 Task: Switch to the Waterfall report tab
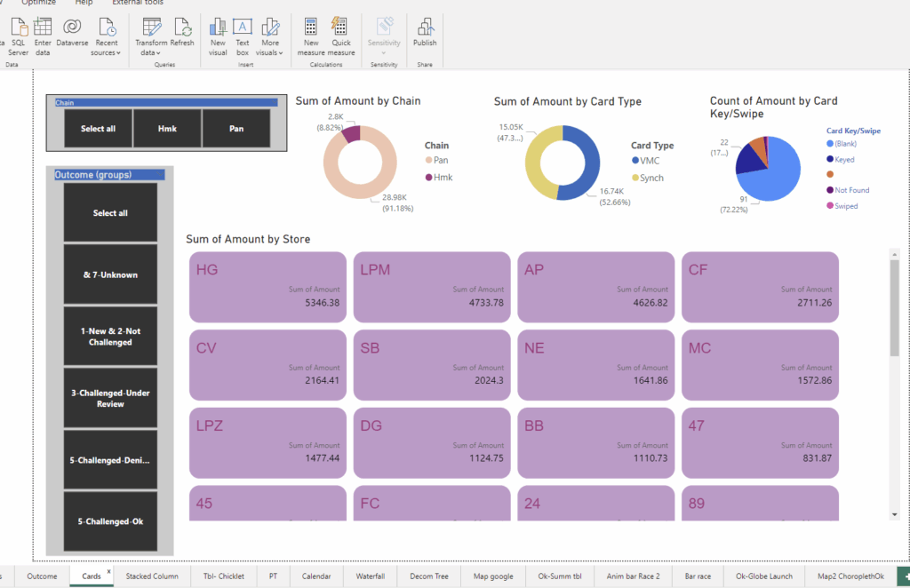370,576
